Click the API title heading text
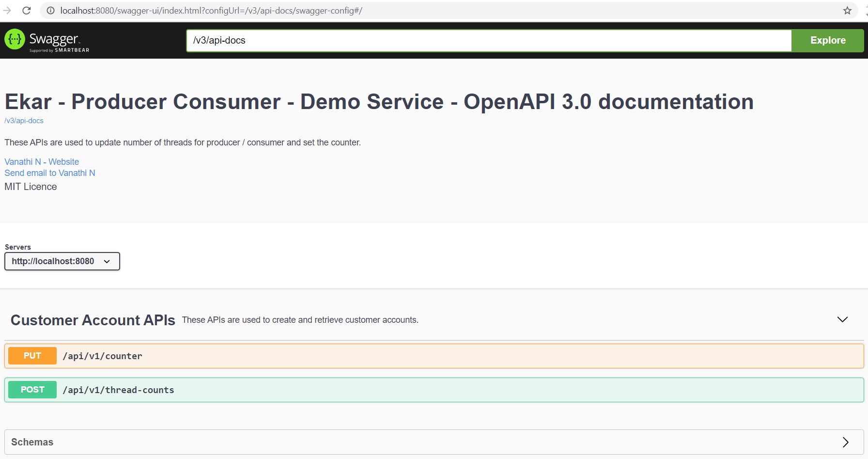Screen dimensions: 868x459 [x=379, y=102]
